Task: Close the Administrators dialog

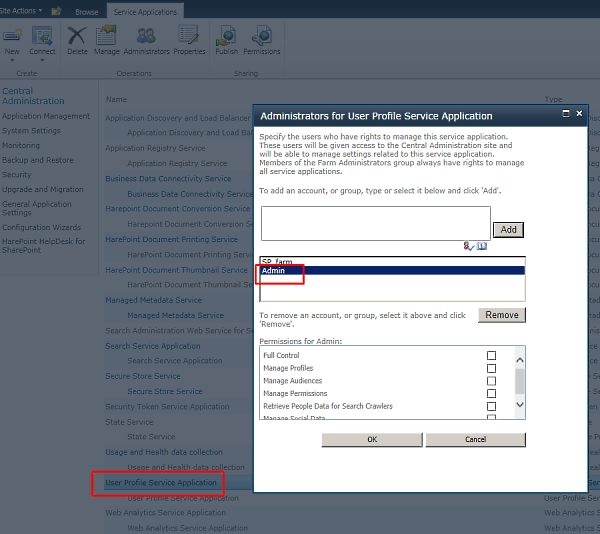Action: (579, 113)
